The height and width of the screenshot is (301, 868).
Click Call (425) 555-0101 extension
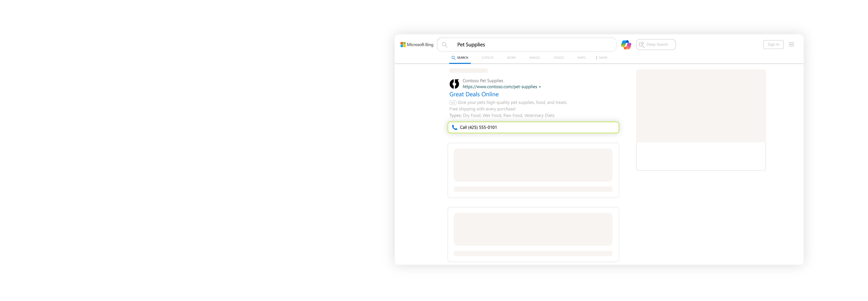coord(533,128)
